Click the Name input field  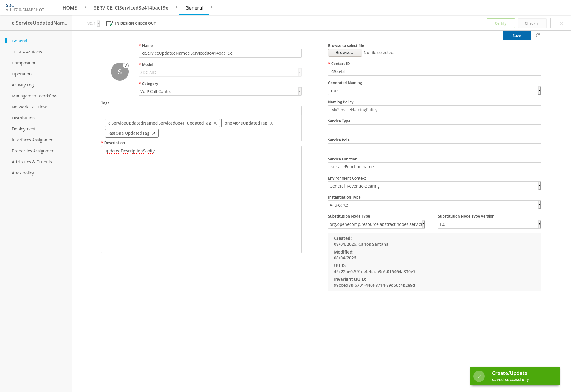click(x=220, y=53)
